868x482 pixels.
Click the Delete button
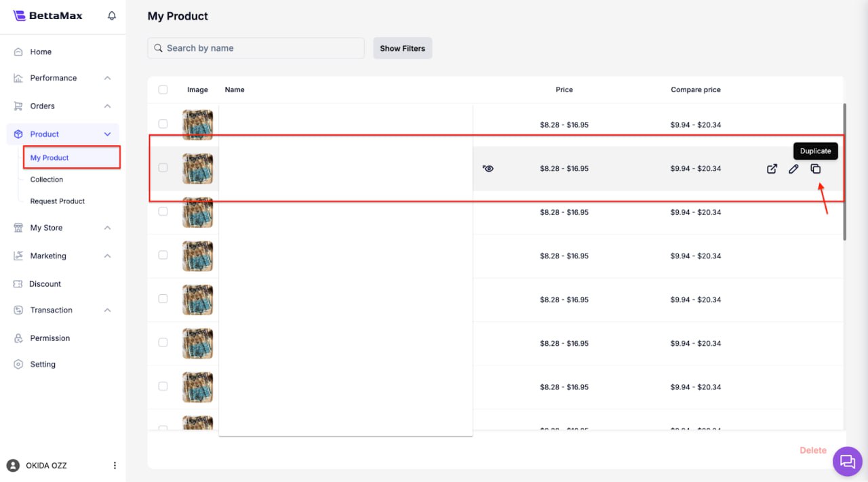(x=812, y=450)
